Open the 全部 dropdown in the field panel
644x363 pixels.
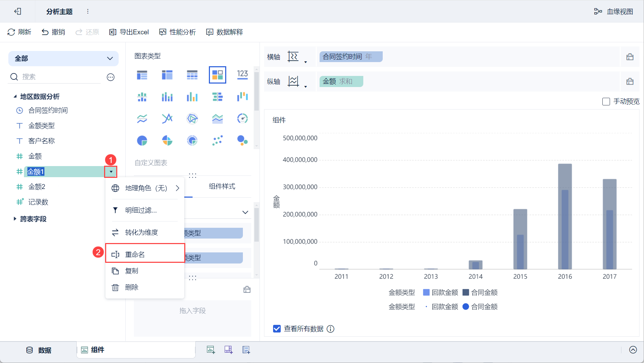pos(63,59)
